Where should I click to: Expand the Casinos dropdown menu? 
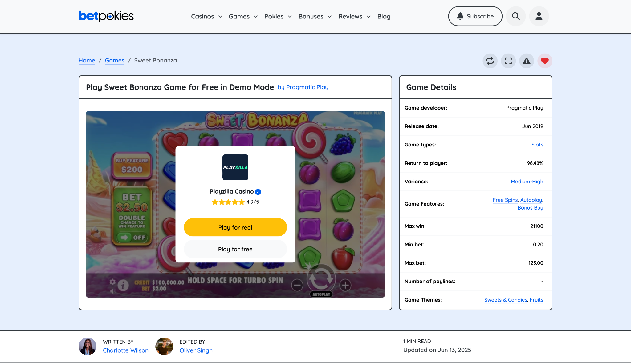click(206, 17)
